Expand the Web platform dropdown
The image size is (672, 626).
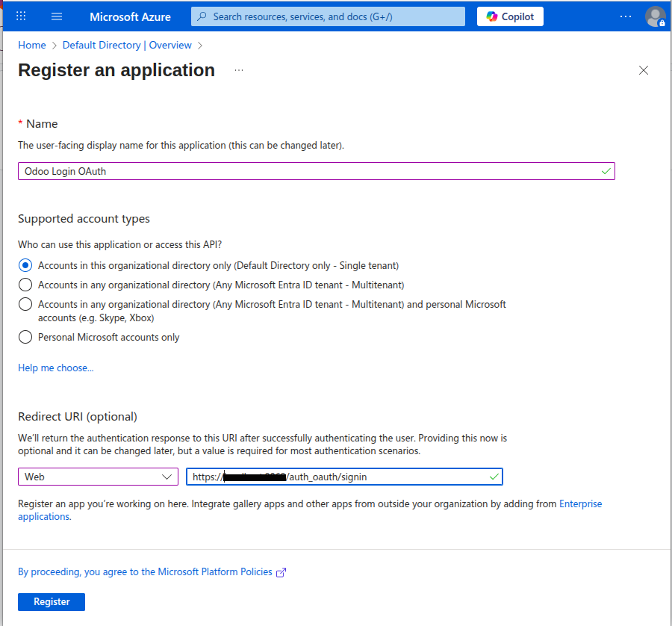click(98, 477)
